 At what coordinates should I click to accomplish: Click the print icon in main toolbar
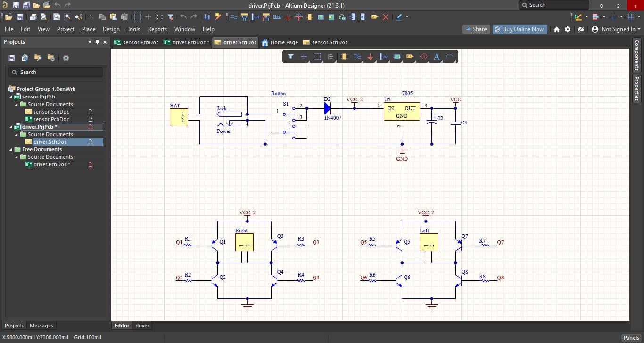[x=33, y=17]
